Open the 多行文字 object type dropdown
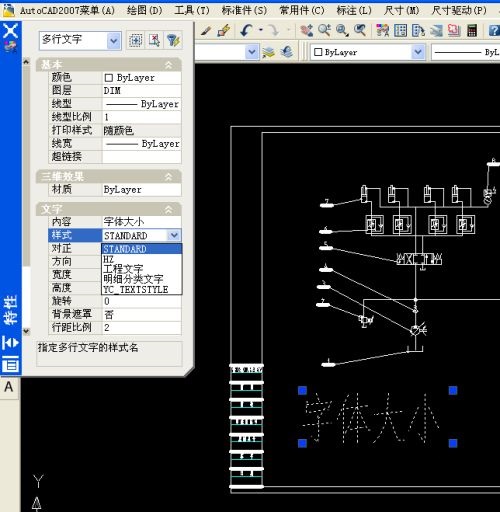This screenshot has width=500, height=512. click(x=114, y=41)
